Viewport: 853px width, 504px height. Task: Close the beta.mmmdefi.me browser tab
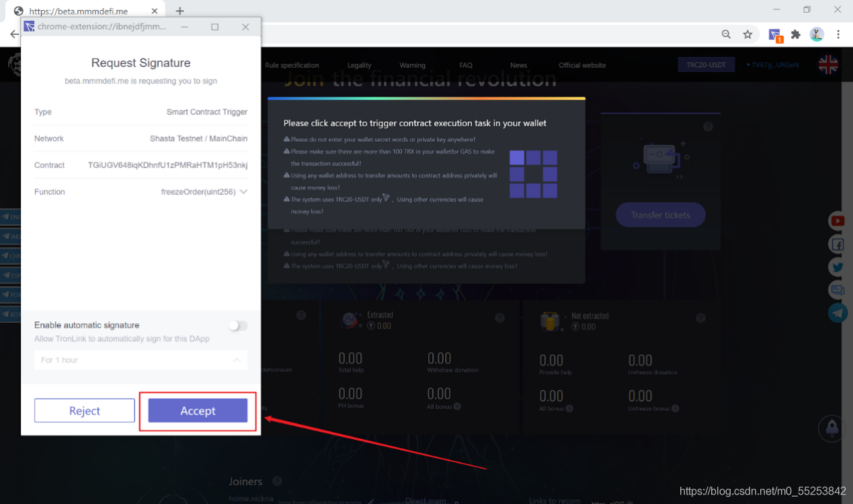coord(155,11)
